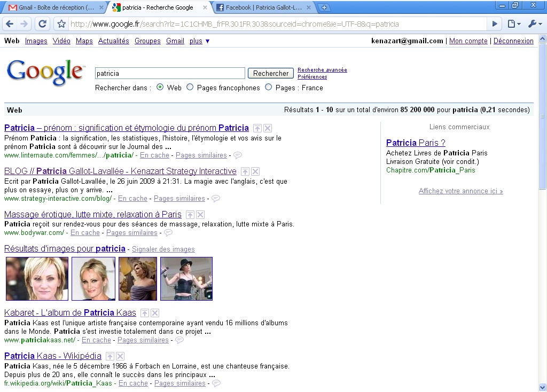
Task: Remove the Kenazart Strategy Interactive blog result
Action: click(x=255, y=171)
